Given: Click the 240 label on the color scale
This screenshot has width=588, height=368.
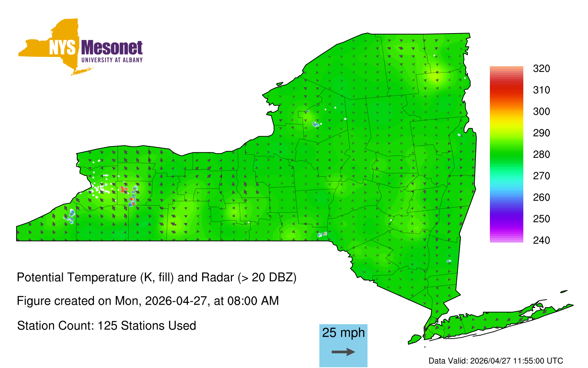Looking at the screenshot, I should pyautogui.click(x=541, y=240).
